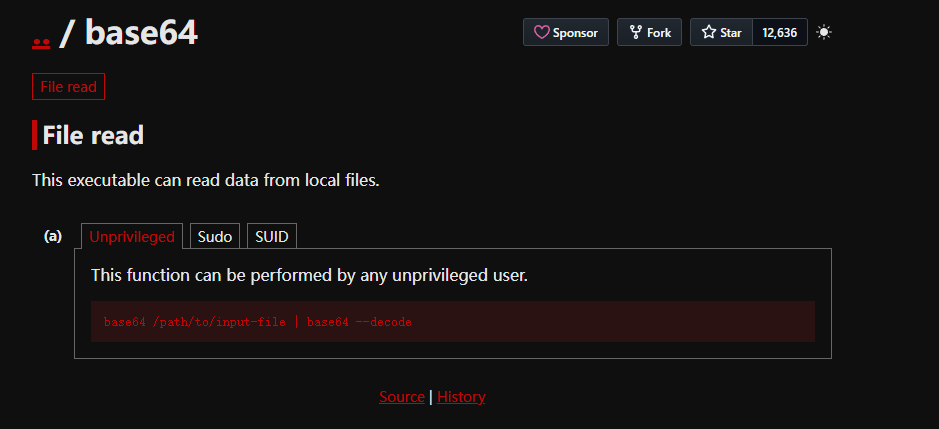Open the History link
The height and width of the screenshot is (429, 939).
pyautogui.click(x=461, y=397)
